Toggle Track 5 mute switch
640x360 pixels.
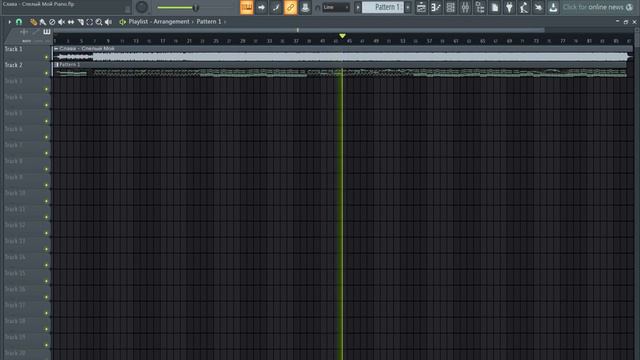47,121
